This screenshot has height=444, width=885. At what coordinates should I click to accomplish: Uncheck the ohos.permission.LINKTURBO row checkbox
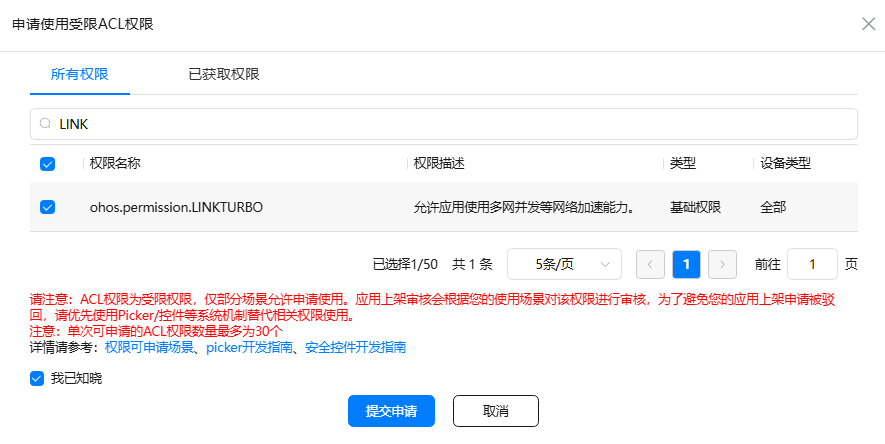click(x=47, y=207)
